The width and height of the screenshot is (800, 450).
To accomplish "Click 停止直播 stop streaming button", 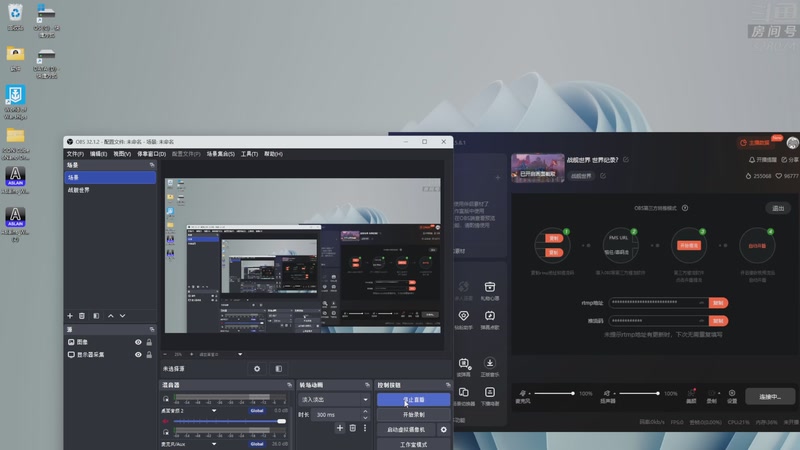I will (x=413, y=399).
